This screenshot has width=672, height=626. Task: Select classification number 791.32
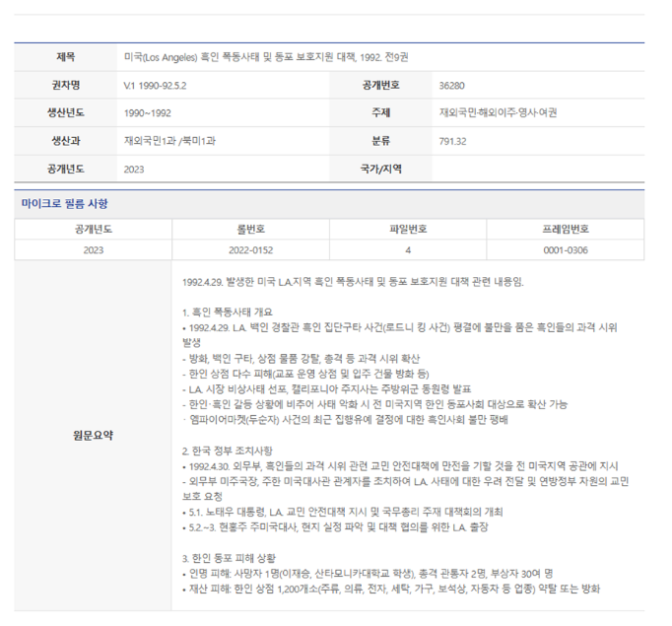pyautogui.click(x=452, y=141)
